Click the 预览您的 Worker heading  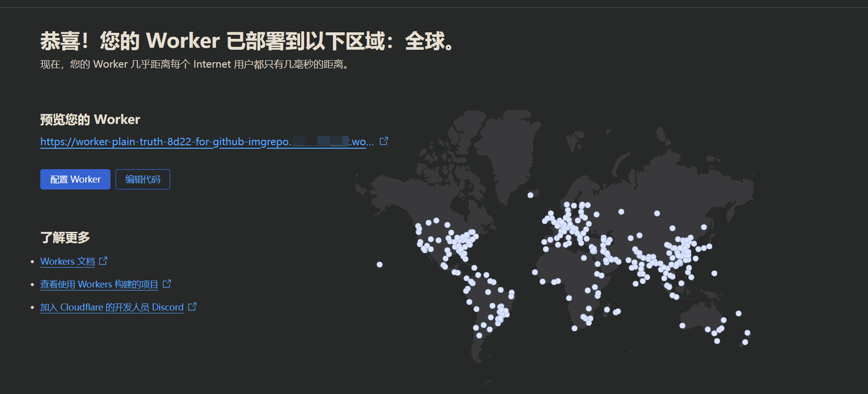point(90,119)
